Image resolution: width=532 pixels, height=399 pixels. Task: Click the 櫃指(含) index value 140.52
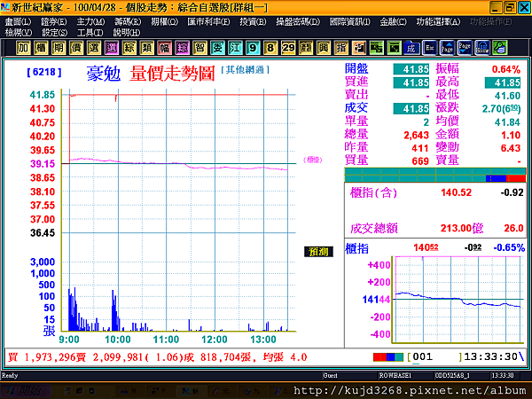[456, 192]
